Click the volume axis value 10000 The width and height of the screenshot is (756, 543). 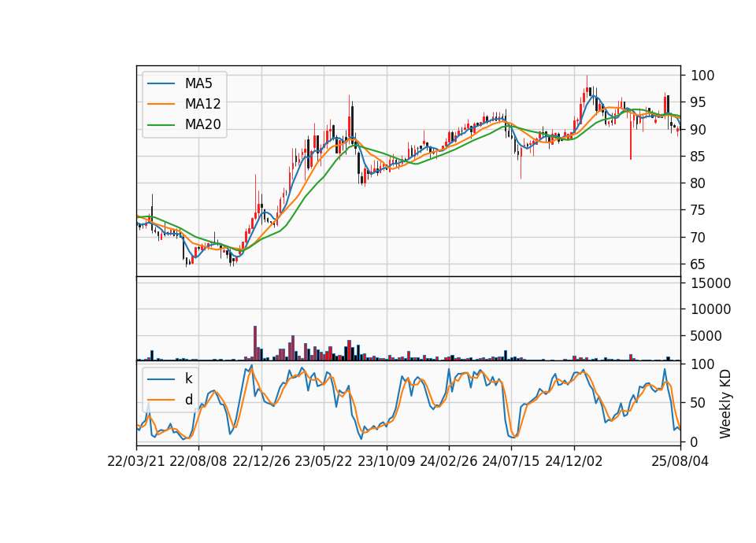point(710,309)
